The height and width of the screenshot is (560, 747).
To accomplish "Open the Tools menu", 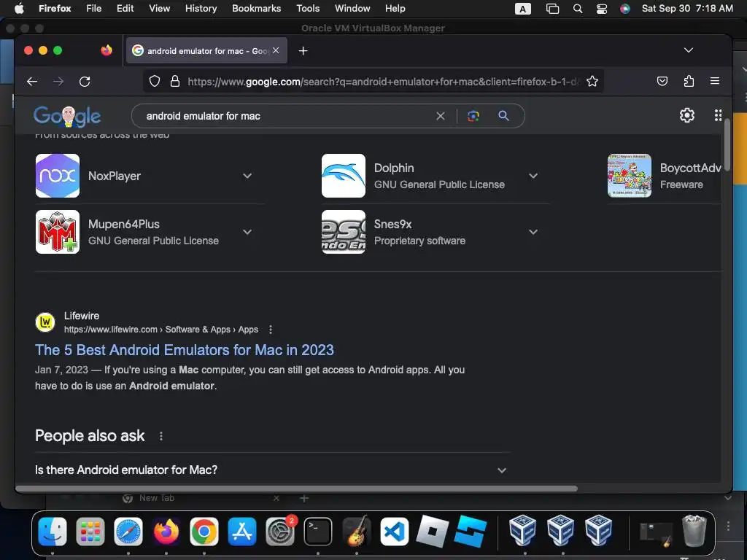I will [x=308, y=8].
